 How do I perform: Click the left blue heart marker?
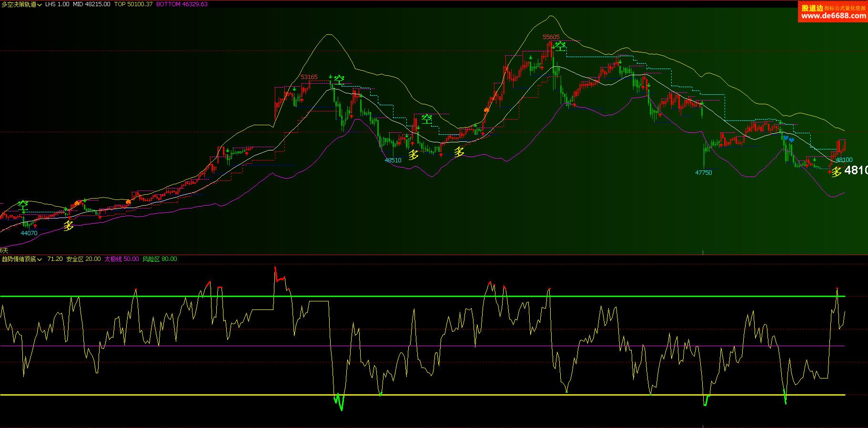click(x=786, y=138)
